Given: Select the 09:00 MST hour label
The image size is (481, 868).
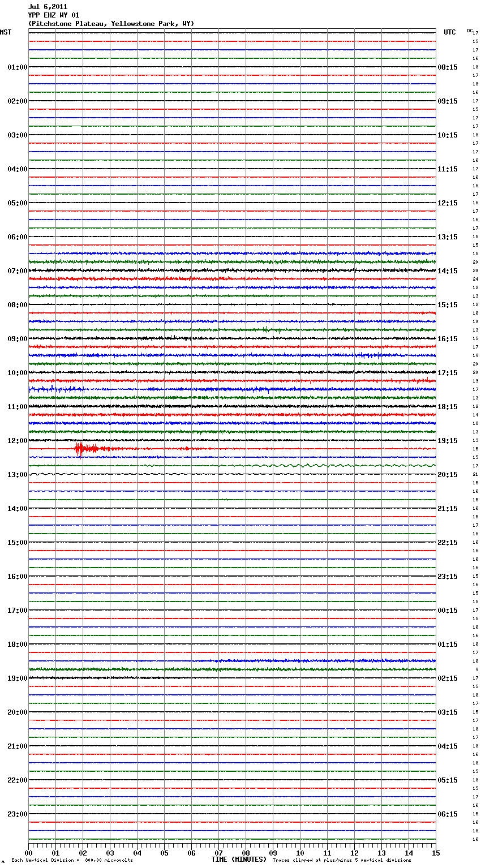Looking at the screenshot, I should [x=18, y=339].
